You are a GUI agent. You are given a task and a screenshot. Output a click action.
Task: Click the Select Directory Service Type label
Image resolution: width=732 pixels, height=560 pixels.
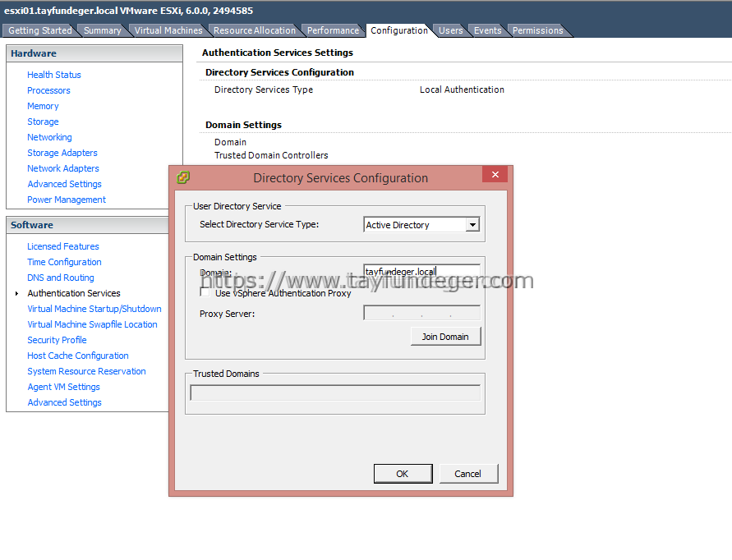click(x=260, y=224)
